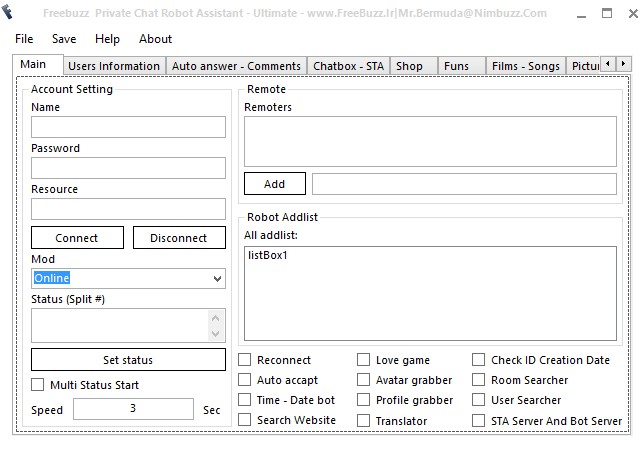
Task: Click the Speed value field
Action: [x=133, y=409]
